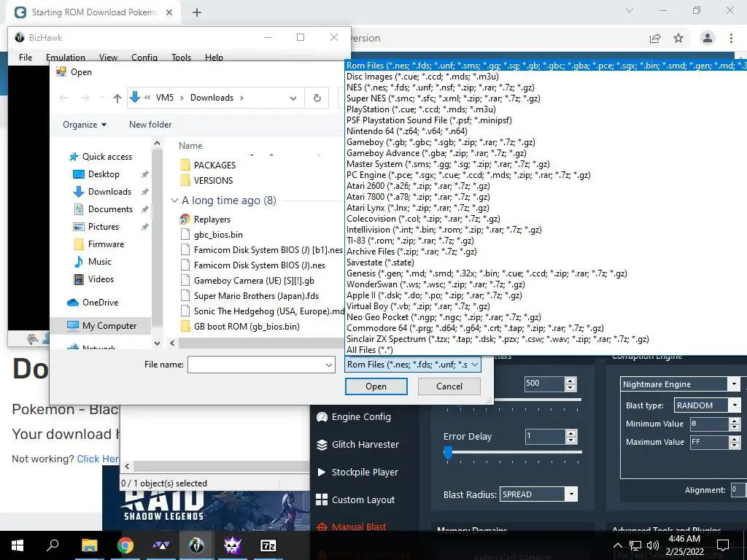
Task: Open File Explorer from taskbar
Action: tap(89, 545)
